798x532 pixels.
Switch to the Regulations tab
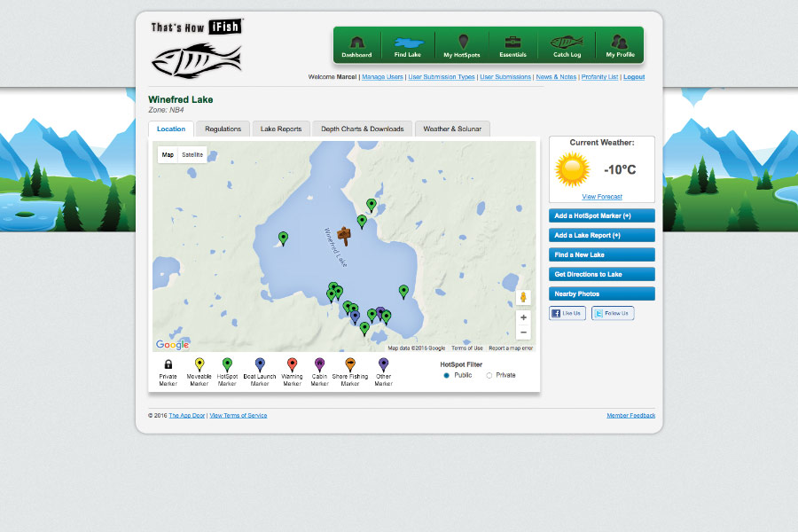click(x=223, y=129)
